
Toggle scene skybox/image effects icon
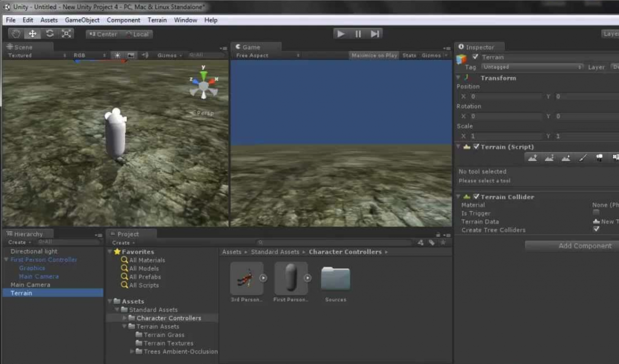(x=131, y=55)
